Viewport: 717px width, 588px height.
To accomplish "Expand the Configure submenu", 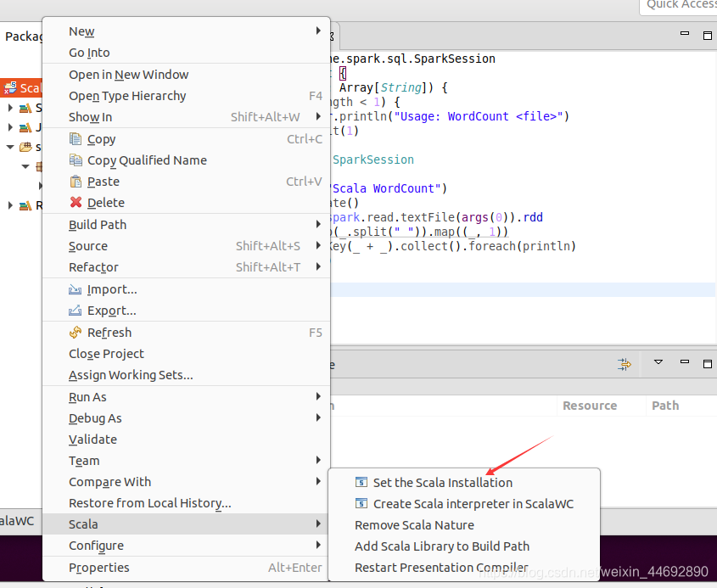I will 318,545.
